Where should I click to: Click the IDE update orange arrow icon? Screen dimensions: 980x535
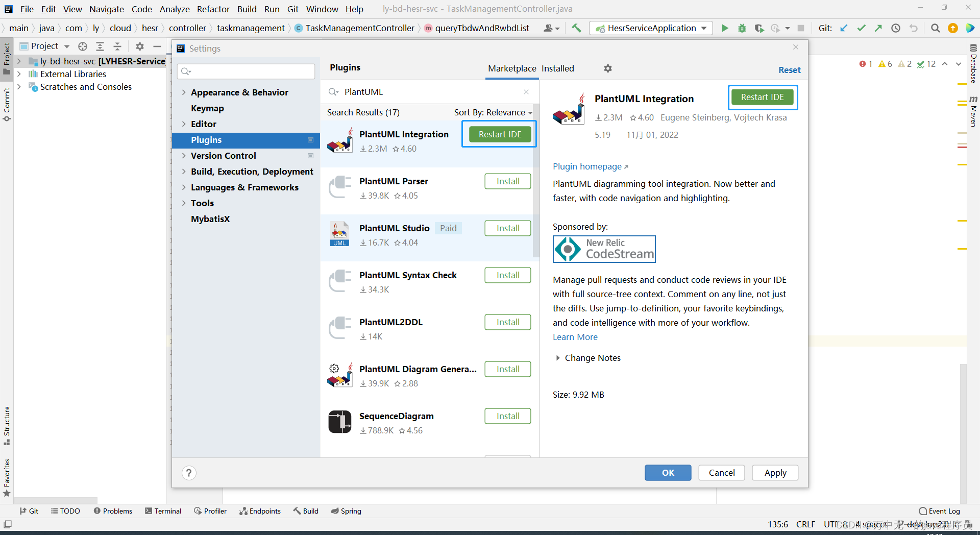952,28
